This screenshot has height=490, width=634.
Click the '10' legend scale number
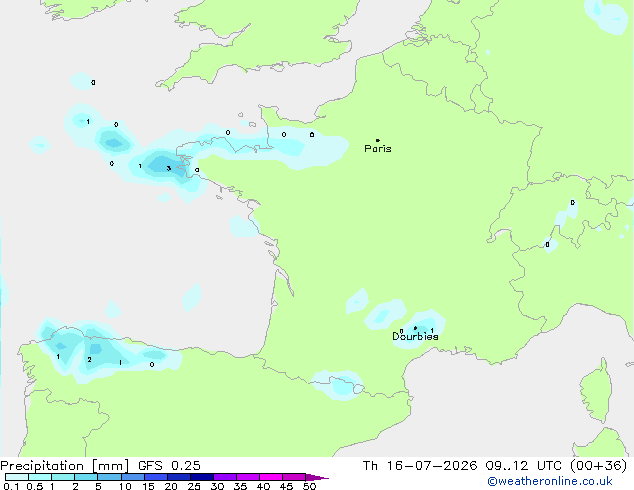(125, 486)
